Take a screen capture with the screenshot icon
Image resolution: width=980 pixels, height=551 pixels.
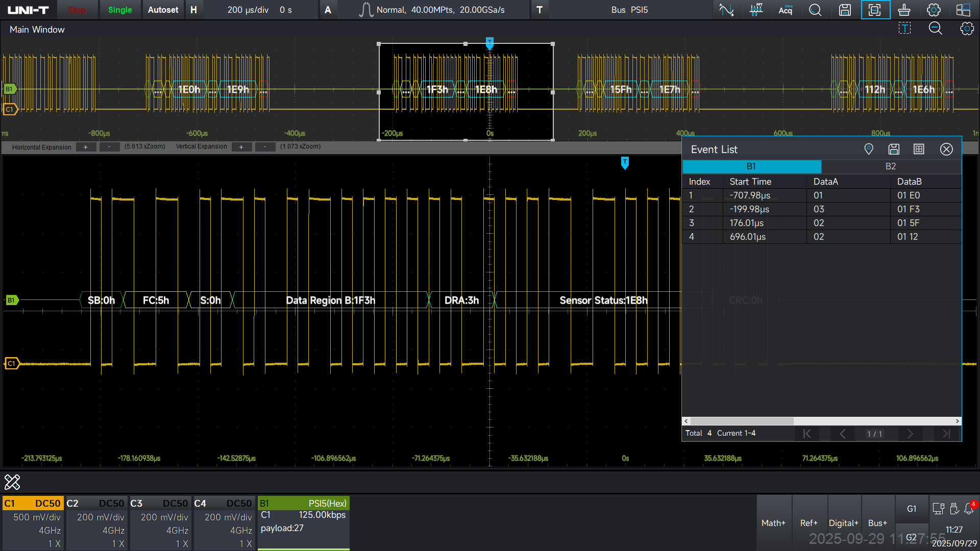point(875,10)
